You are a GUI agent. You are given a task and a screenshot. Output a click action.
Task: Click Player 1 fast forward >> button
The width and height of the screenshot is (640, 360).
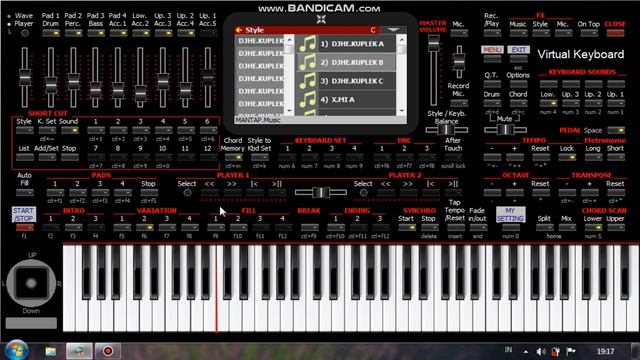pyautogui.click(x=231, y=192)
